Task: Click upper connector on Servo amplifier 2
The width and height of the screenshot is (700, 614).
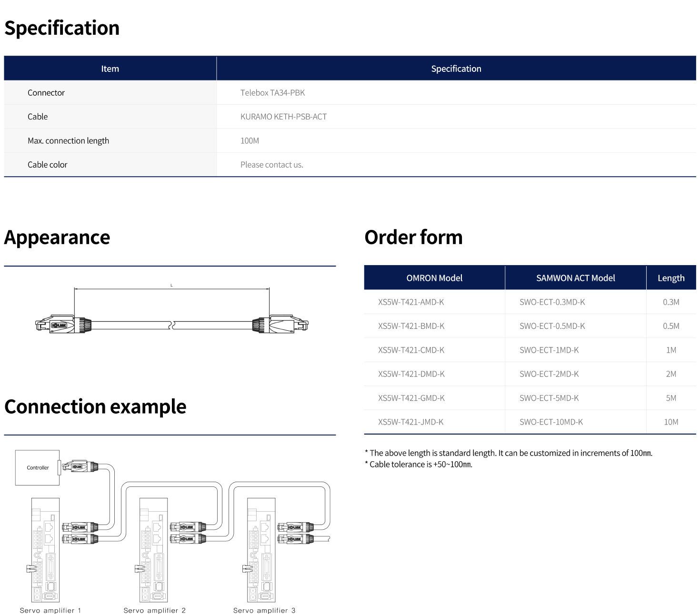Action: 188,527
